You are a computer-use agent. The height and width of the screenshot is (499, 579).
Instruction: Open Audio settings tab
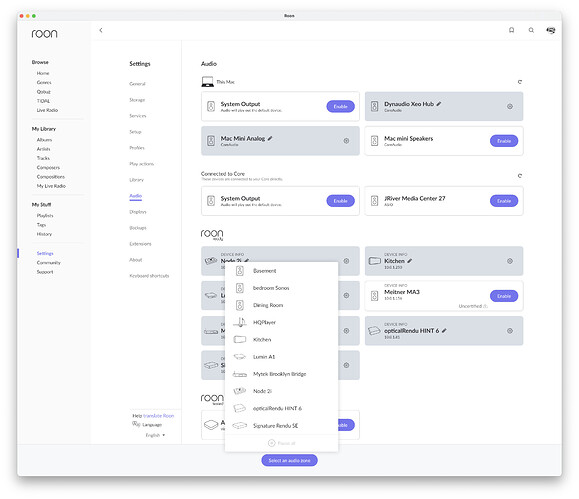(x=136, y=196)
